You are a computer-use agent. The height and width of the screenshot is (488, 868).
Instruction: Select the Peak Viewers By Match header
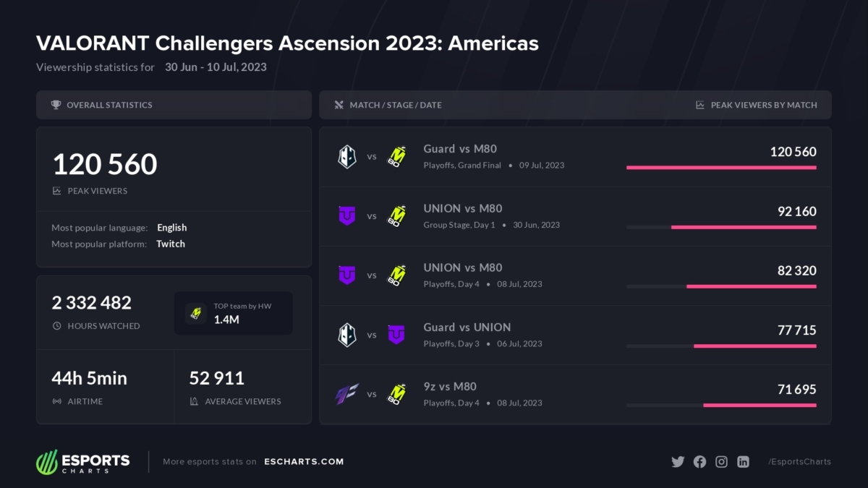(764, 105)
